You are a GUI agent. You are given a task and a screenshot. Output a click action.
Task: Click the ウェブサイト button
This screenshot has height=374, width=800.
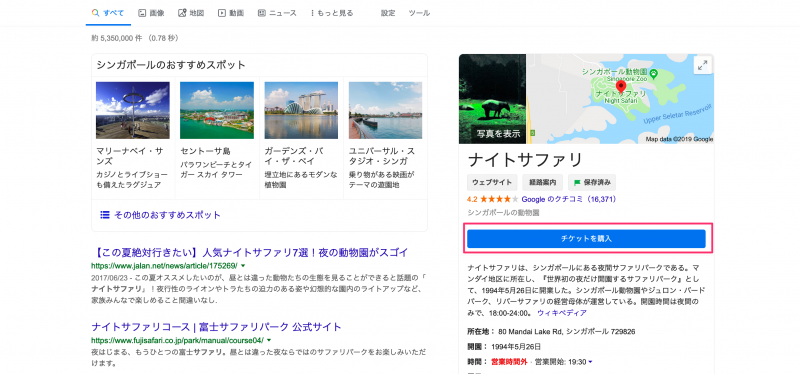pyautogui.click(x=492, y=182)
